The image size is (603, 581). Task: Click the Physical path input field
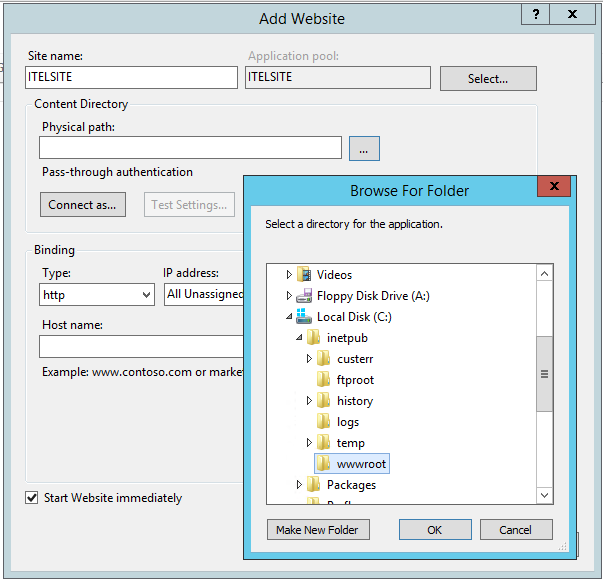pyautogui.click(x=190, y=147)
